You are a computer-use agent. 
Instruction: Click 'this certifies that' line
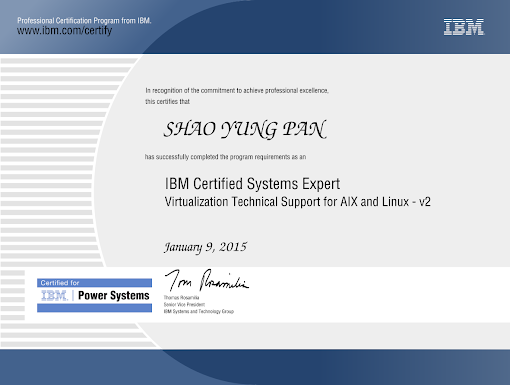(x=167, y=102)
